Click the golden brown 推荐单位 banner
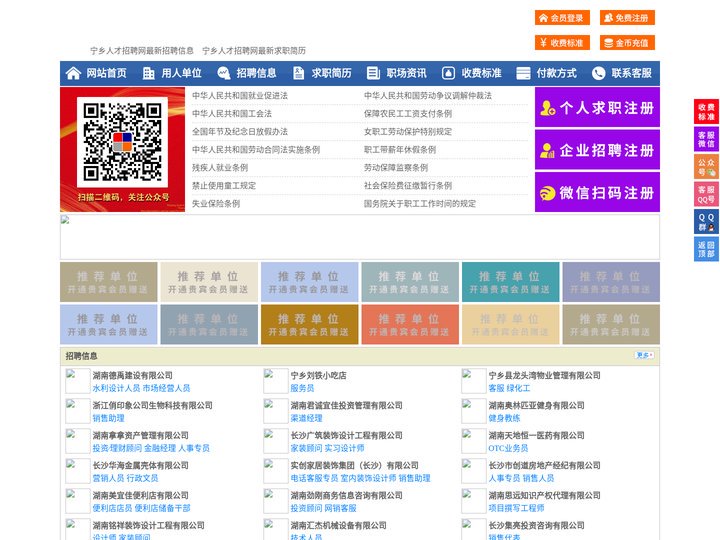The width and height of the screenshot is (720, 540). point(309,324)
